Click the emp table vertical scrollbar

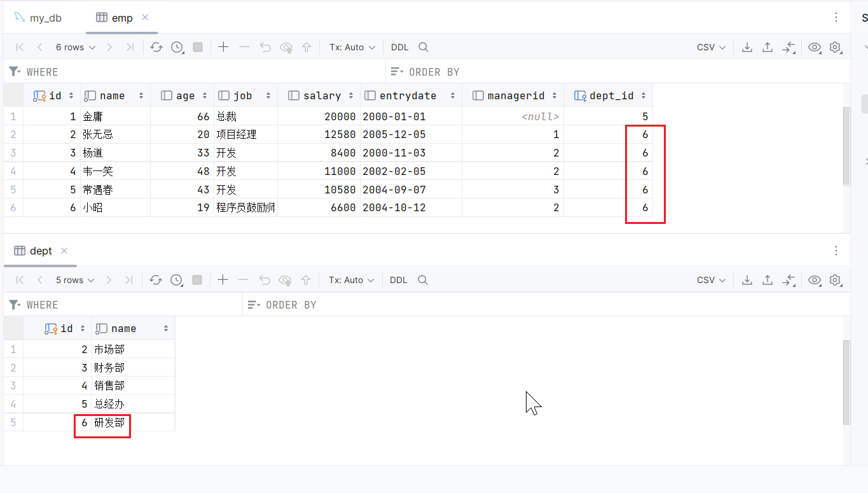[846, 146]
